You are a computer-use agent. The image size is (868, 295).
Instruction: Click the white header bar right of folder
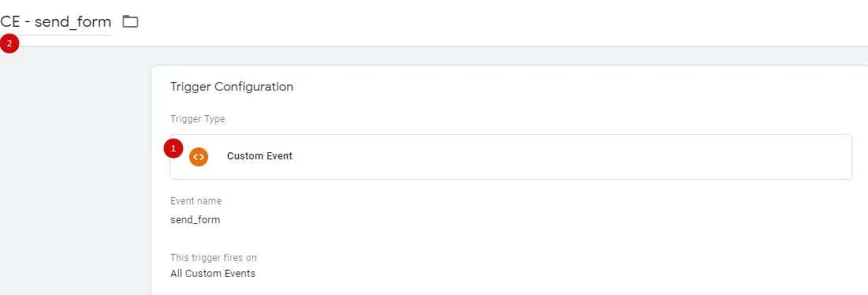(x=498, y=22)
